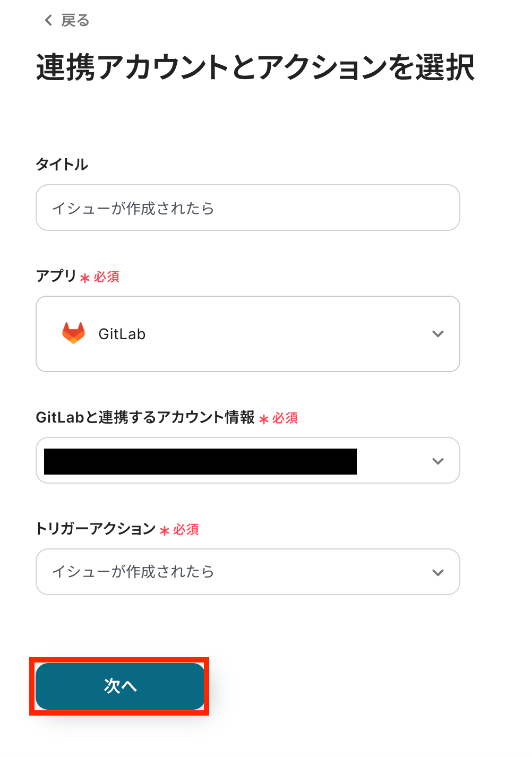Click the 戻る back link text
The image size is (532, 757).
(x=75, y=21)
